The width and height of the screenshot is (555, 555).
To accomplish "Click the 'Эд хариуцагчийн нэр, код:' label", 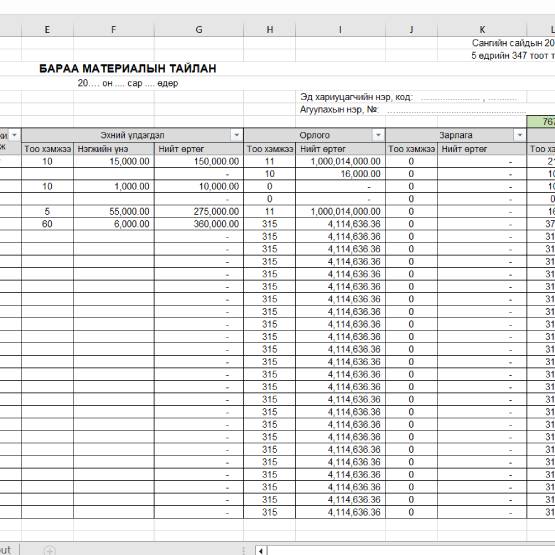I will [x=356, y=97].
